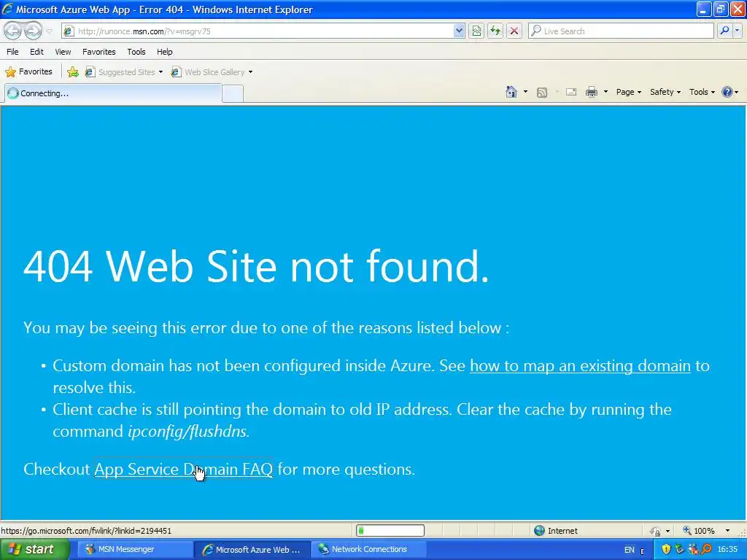Click the '404 Web Site not found.' heading
Image resolution: width=747 pixels, height=560 pixels.
256,266
